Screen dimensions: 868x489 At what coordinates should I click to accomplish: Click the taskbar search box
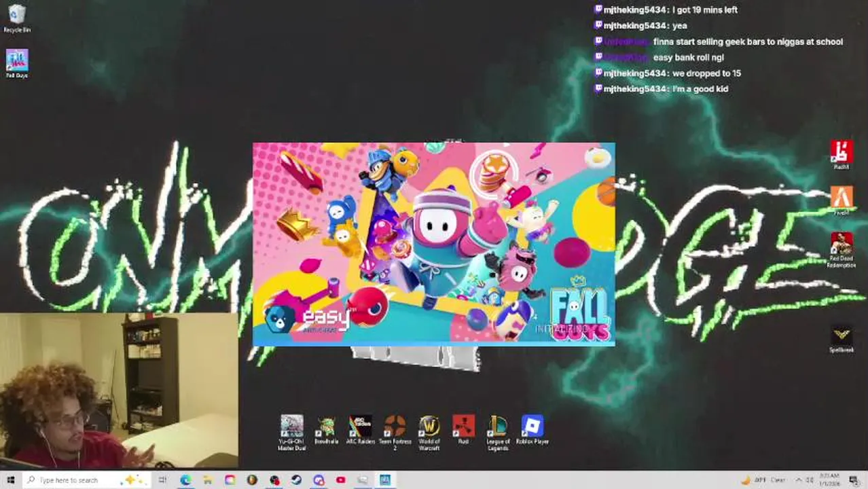tap(86, 480)
